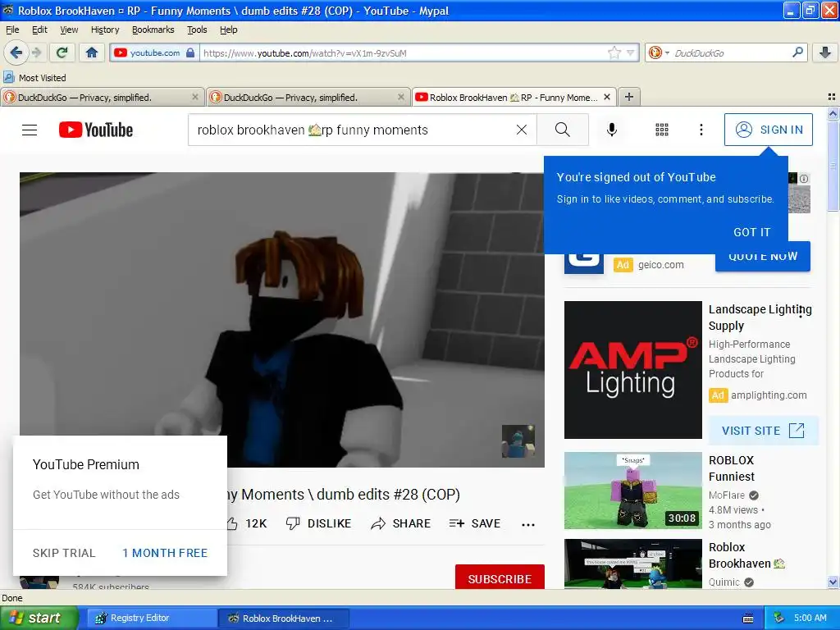
Task: Open the YouTube hamburger guide menu
Action: coord(30,130)
